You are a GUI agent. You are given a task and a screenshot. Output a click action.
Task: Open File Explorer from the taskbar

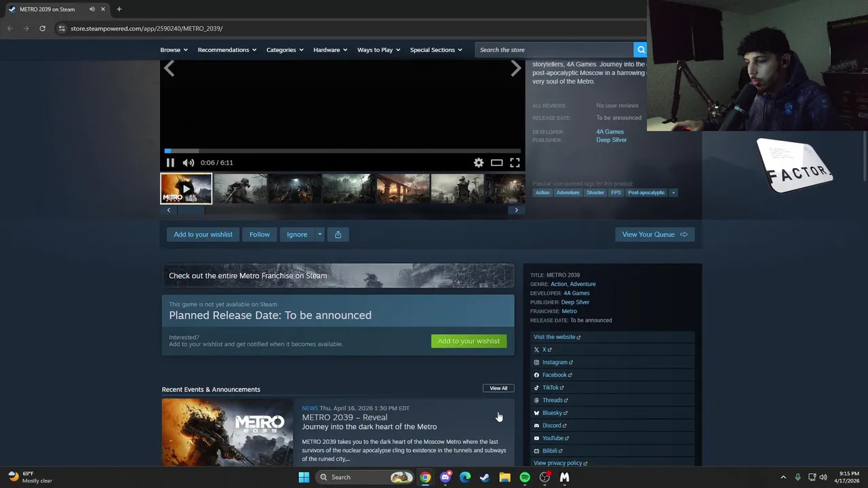[505, 477]
